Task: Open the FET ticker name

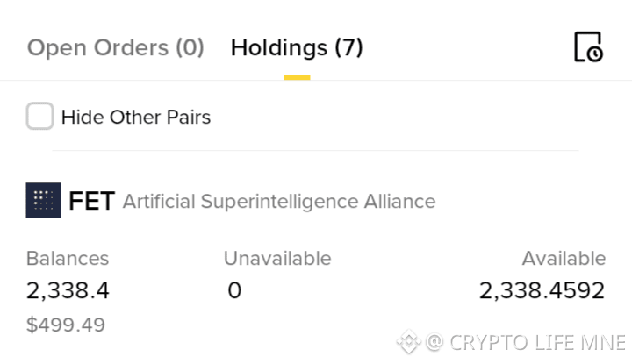Action: [x=92, y=201]
